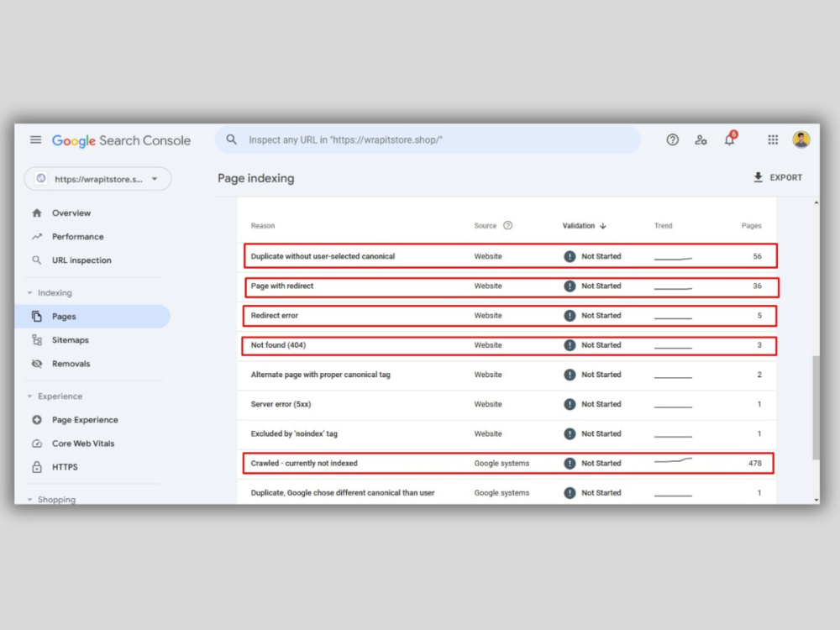Screen dimensions: 840x630
Task: Open the notifications bell
Action: pyautogui.click(x=730, y=139)
